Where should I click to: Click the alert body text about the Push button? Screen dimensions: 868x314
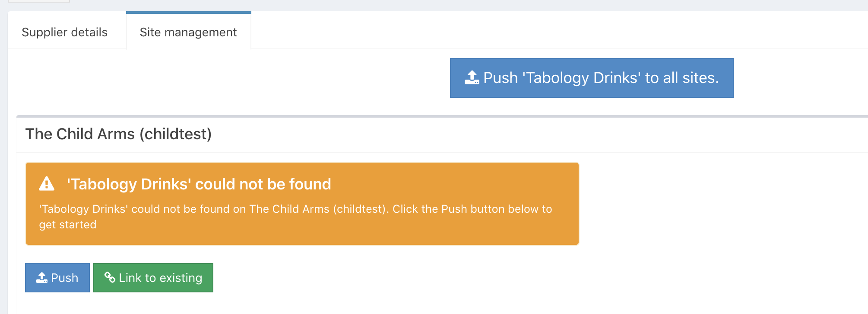tap(295, 209)
